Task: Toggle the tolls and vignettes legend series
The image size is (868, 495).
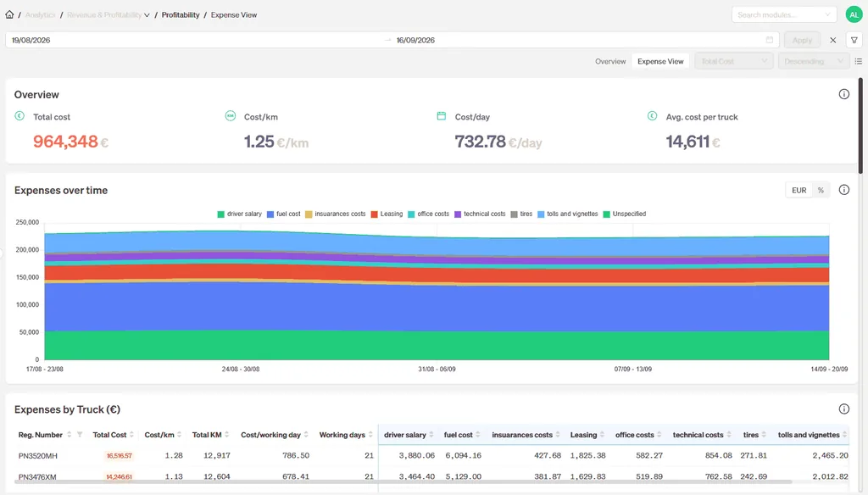Action: [x=567, y=214]
